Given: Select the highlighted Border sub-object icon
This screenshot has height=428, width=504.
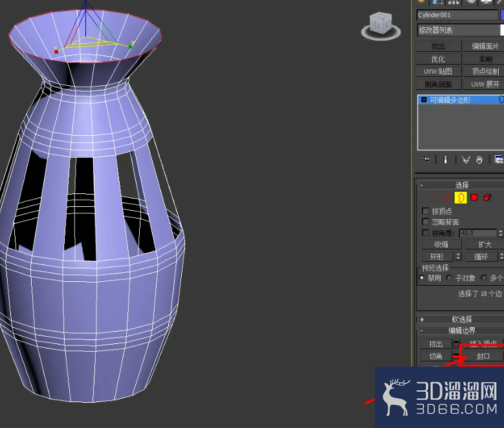Looking at the screenshot, I should [x=460, y=198].
